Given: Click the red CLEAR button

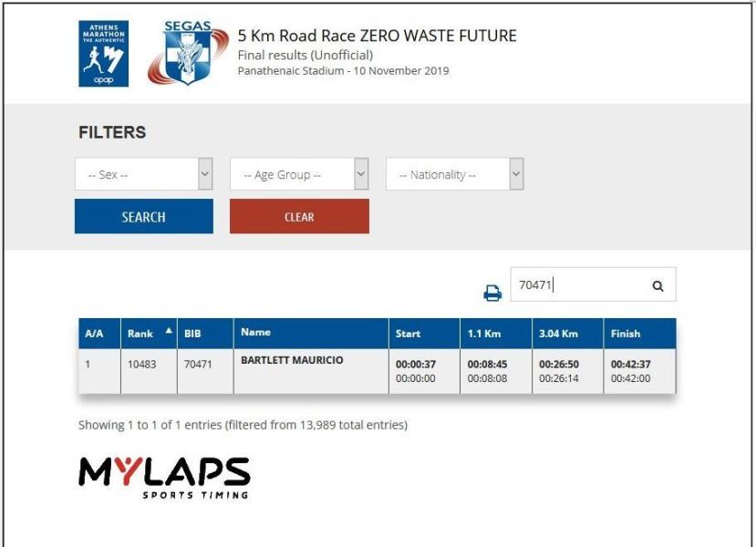Looking at the screenshot, I should click(299, 216).
